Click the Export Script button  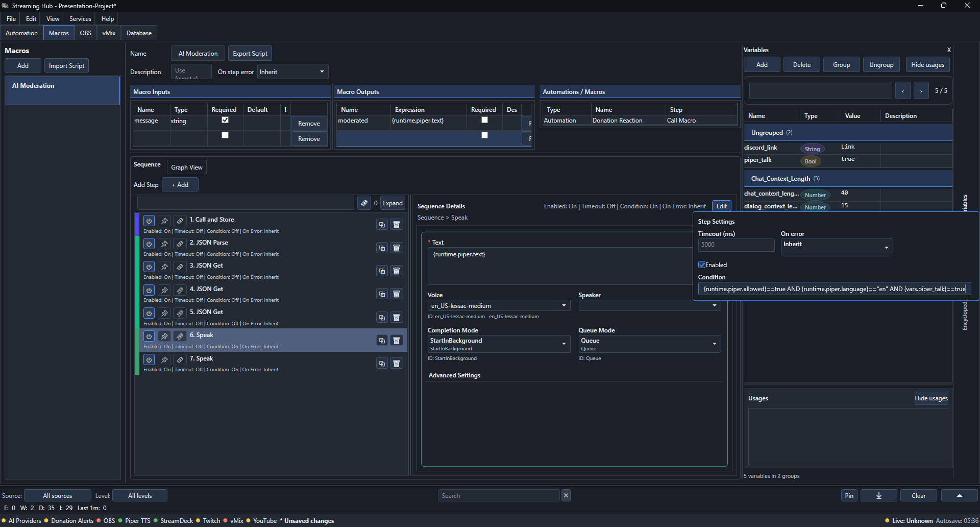point(250,54)
